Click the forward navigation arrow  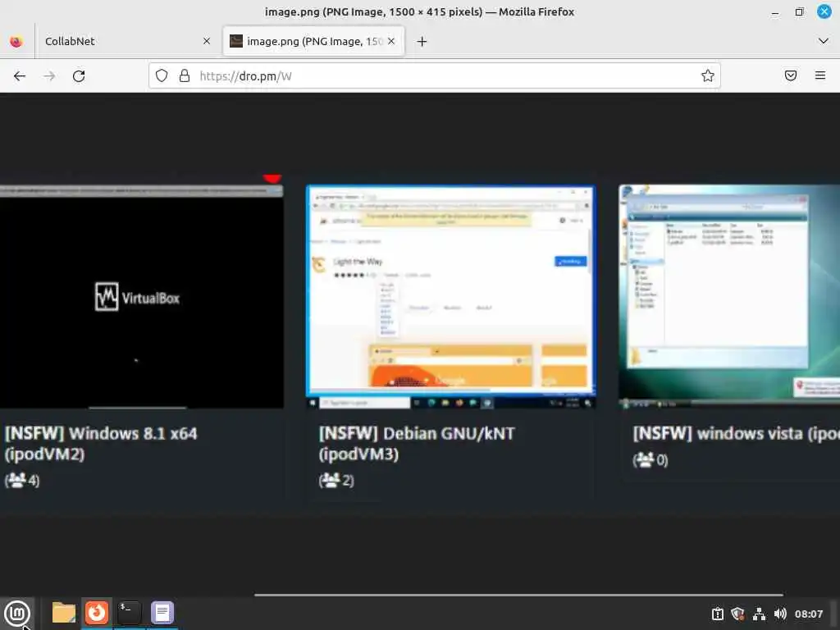click(49, 76)
